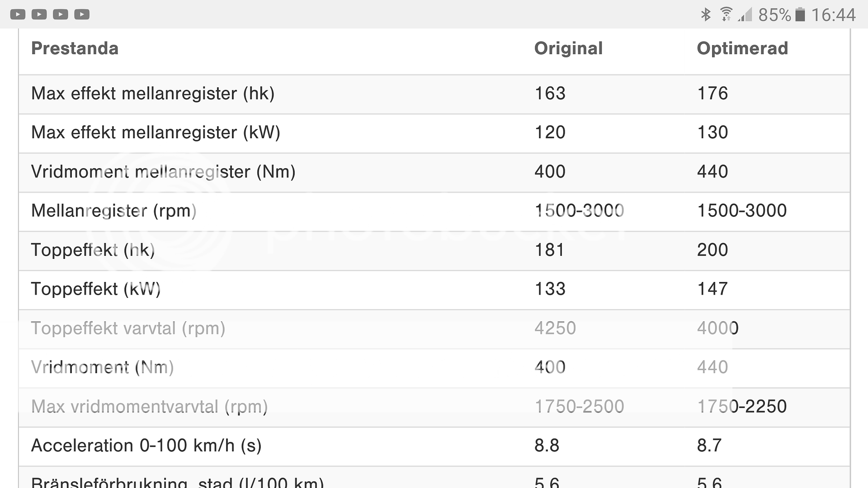Screen dimensions: 868x488
Task: Click the Acceleration 0-100 km/h row label
Action: tap(146, 446)
